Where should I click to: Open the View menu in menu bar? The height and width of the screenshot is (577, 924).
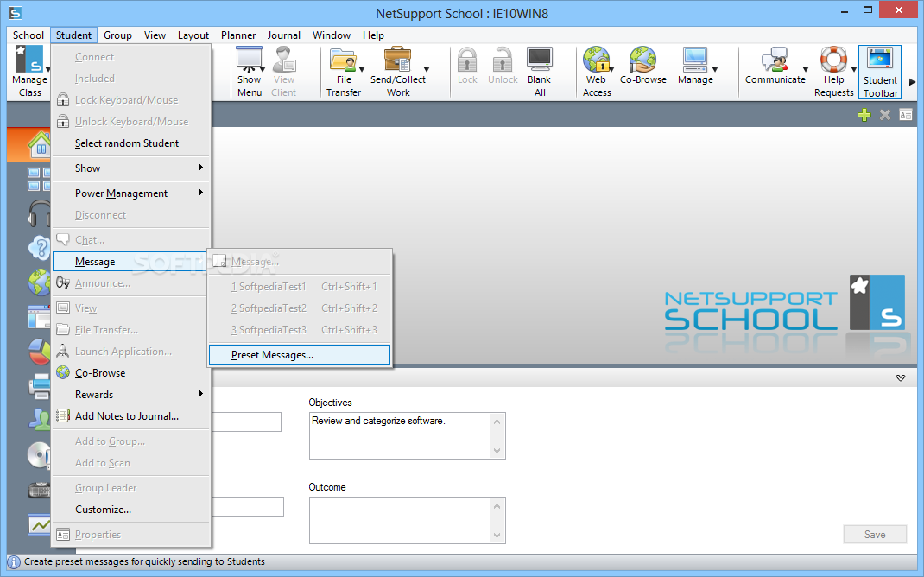pyautogui.click(x=155, y=35)
